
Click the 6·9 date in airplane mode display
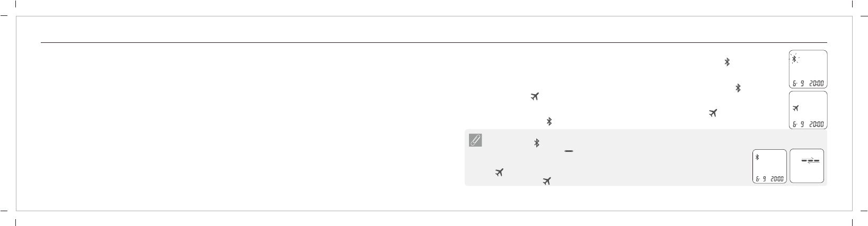pos(798,124)
